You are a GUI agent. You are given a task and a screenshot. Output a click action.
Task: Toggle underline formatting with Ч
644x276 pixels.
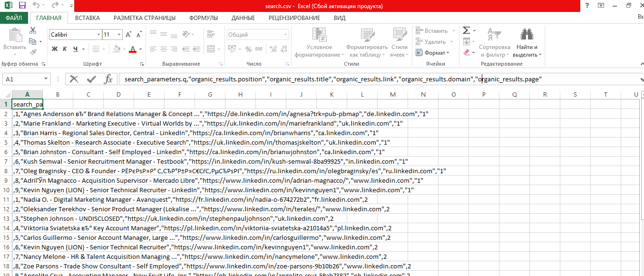click(75, 49)
